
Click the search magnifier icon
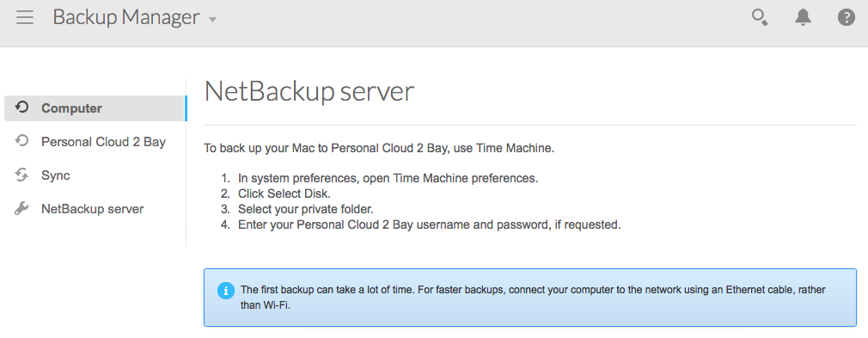[x=760, y=18]
